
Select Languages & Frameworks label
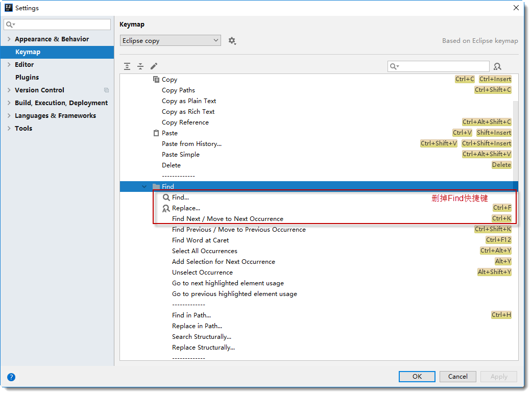[x=55, y=116]
